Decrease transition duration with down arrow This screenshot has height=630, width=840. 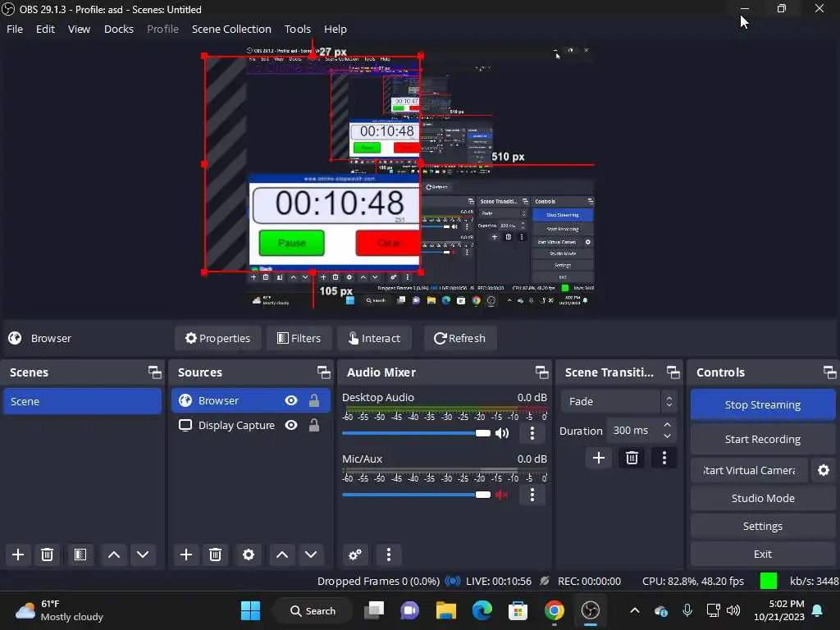click(667, 436)
